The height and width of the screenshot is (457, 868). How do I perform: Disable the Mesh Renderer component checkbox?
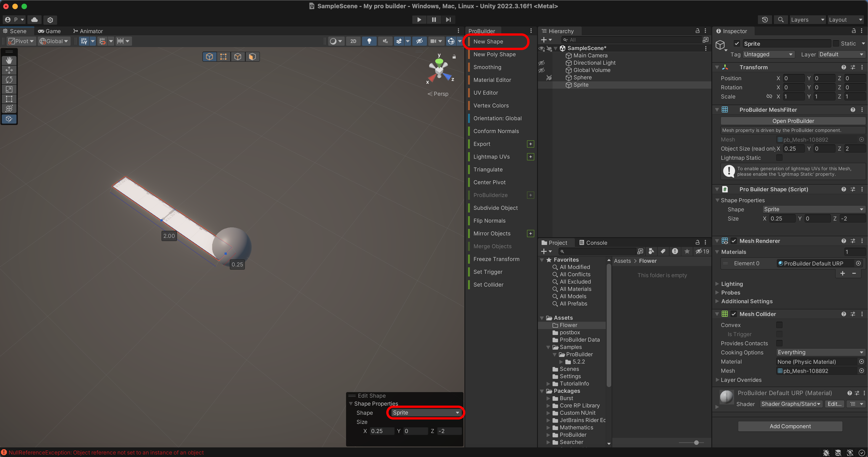click(733, 241)
